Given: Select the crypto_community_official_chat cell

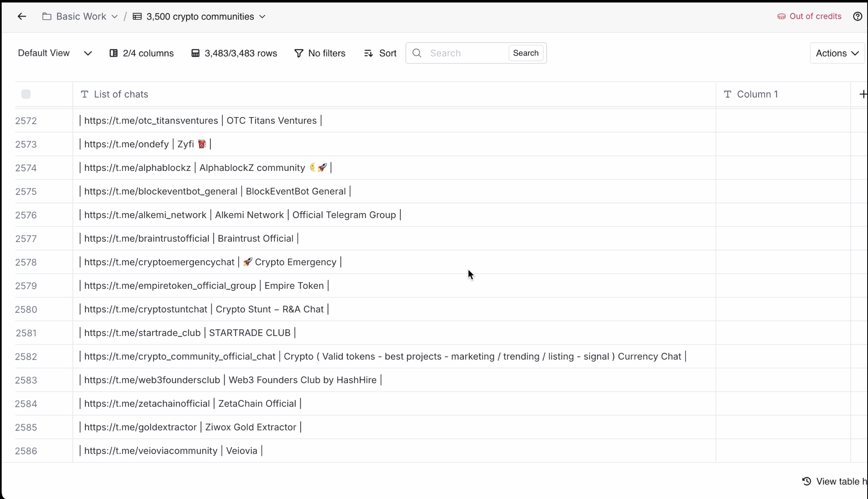Looking at the screenshot, I should pyautogui.click(x=394, y=357).
